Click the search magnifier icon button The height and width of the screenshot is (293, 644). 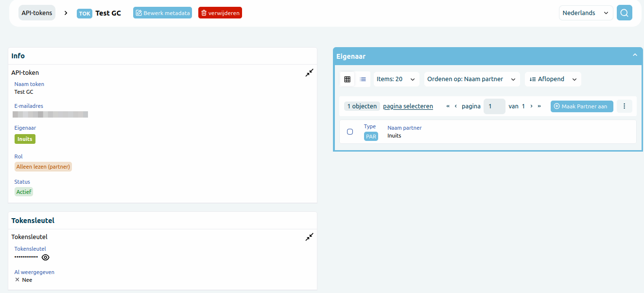click(625, 13)
